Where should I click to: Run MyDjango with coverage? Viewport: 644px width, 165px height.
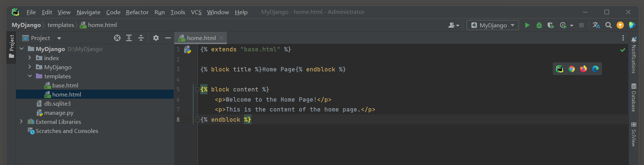(550, 25)
